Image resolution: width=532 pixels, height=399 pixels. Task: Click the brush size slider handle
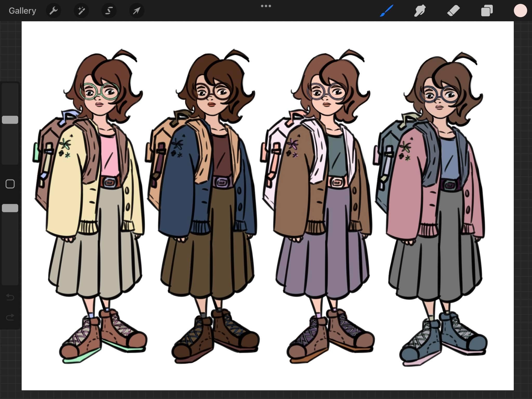pos(10,120)
